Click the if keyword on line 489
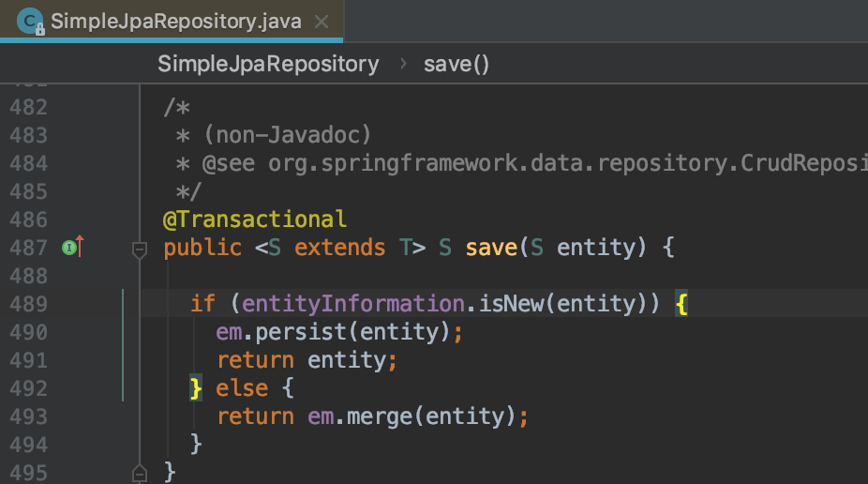Image resolution: width=868 pixels, height=484 pixels. 202,304
